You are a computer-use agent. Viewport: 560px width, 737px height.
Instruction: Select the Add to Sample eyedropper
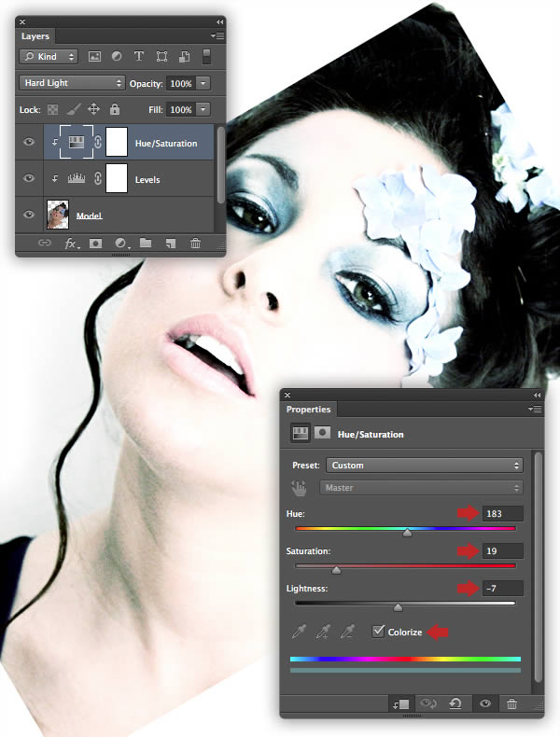(323, 632)
